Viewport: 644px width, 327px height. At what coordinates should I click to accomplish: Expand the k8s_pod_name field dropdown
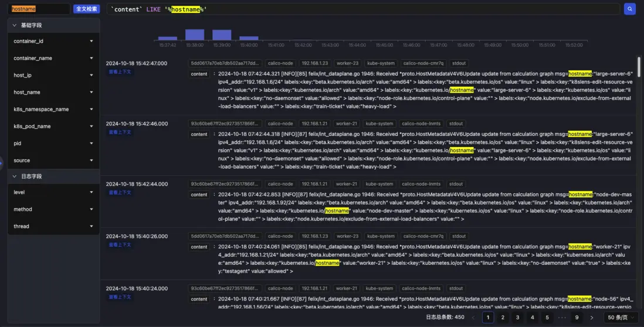[91, 127]
